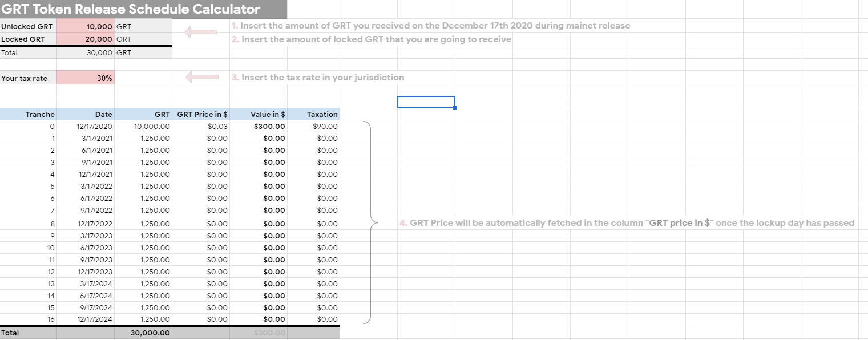Viewport: 868px width, 340px height.
Task: Click the date cell 3/17/2024
Action: [86, 284]
